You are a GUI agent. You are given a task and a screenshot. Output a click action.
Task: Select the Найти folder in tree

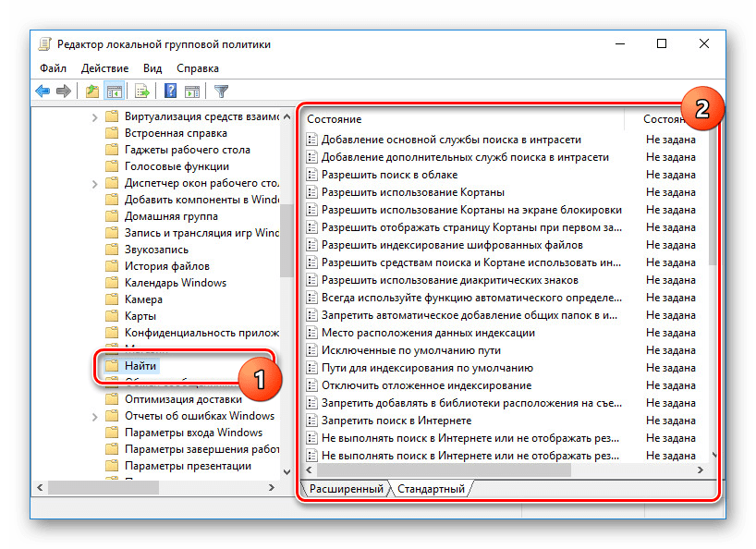point(140,367)
